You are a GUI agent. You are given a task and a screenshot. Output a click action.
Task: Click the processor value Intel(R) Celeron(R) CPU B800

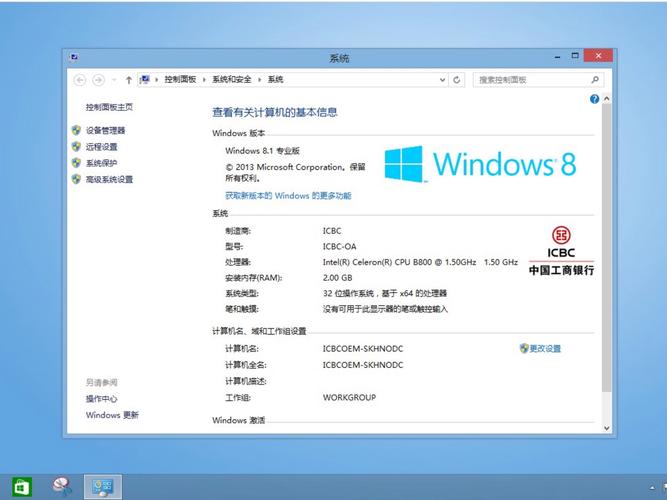pyautogui.click(x=420, y=262)
